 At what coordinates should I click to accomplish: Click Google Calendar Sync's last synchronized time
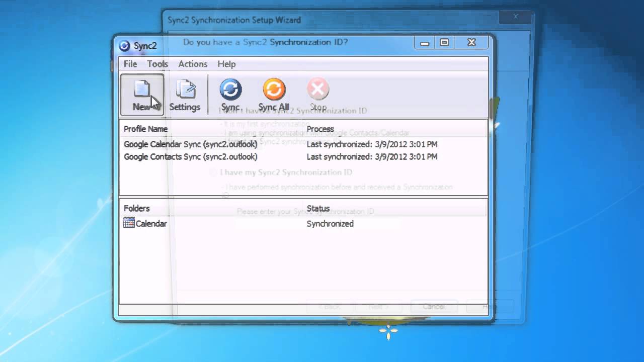point(372,144)
